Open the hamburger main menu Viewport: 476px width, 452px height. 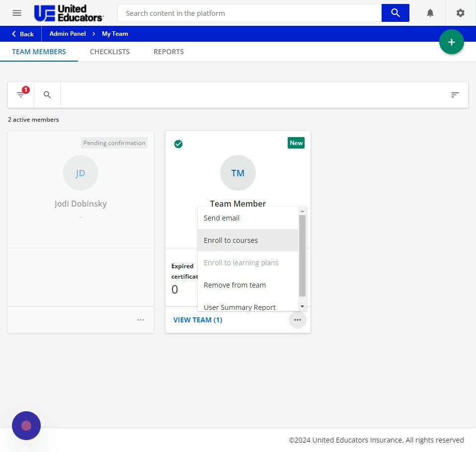click(x=17, y=13)
